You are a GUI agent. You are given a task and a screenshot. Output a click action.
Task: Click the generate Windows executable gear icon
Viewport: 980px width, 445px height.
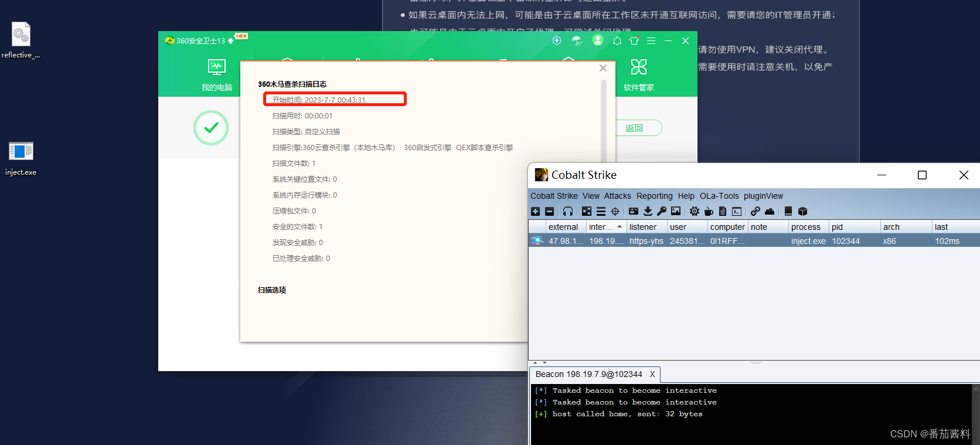coord(695,211)
